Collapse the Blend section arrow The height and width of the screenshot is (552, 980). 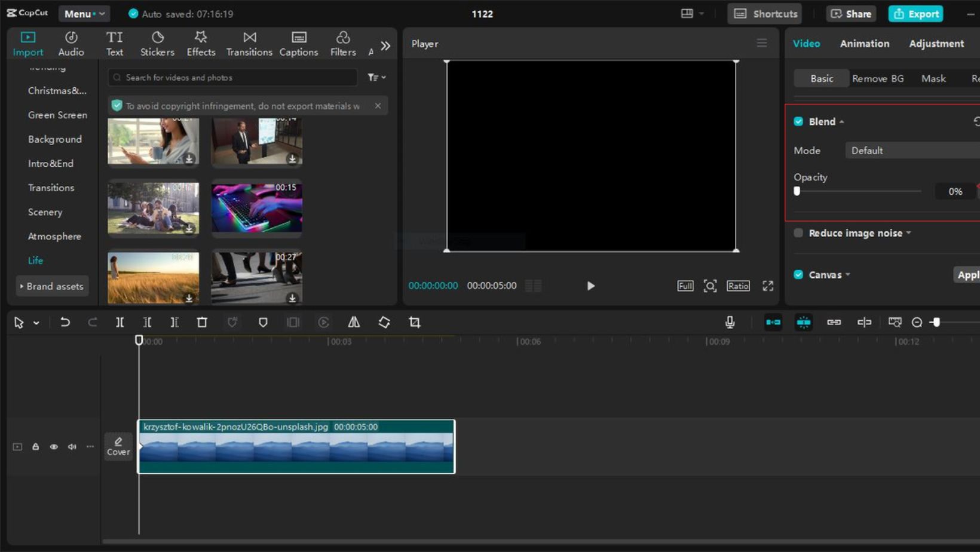(842, 122)
